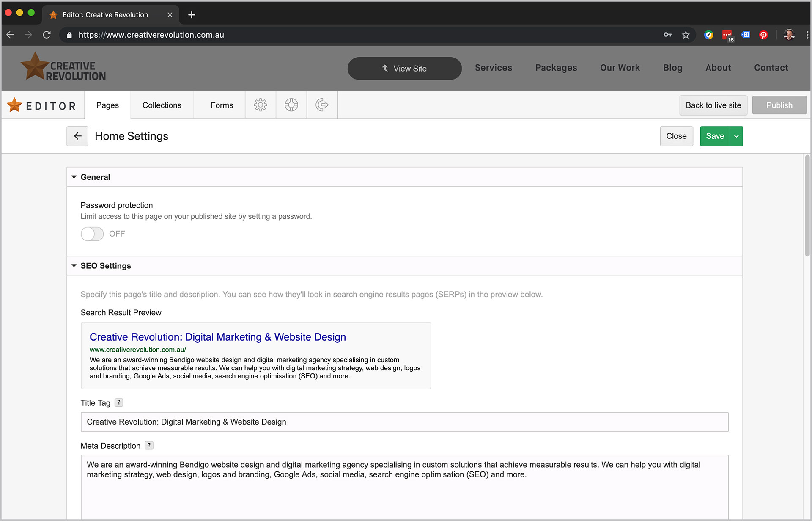This screenshot has width=812, height=521.
Task: Toggle Password protection off switch on
Action: coord(92,234)
